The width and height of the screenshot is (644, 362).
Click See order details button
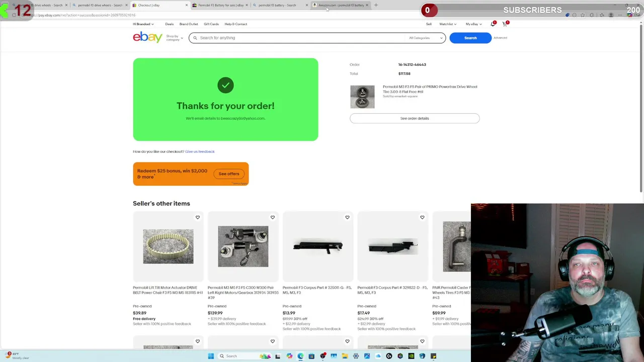(415, 118)
